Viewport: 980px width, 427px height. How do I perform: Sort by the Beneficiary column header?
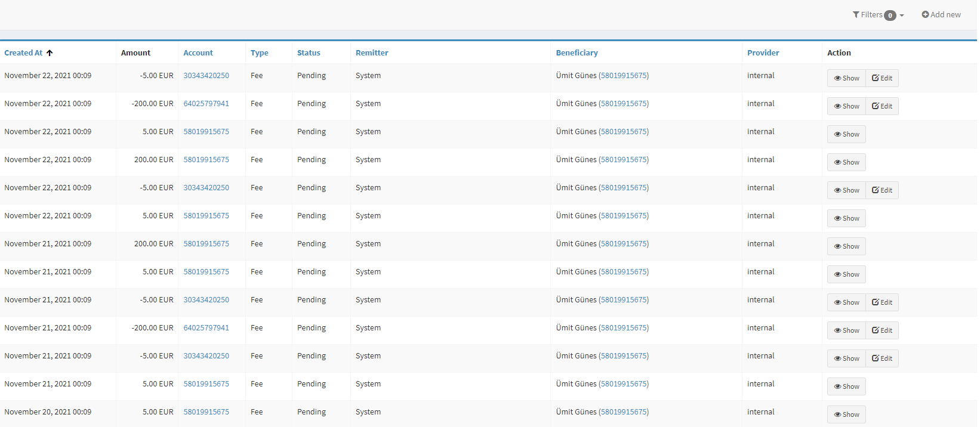[576, 53]
